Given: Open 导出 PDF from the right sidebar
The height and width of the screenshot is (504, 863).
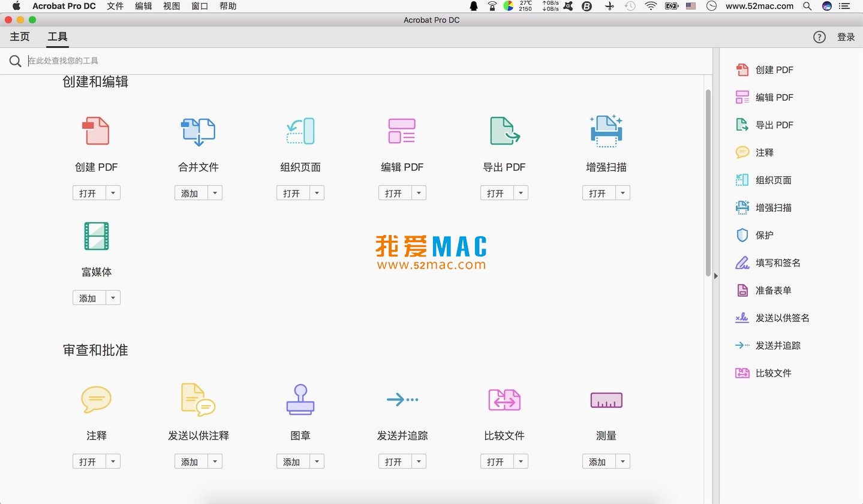Looking at the screenshot, I should click(x=765, y=125).
